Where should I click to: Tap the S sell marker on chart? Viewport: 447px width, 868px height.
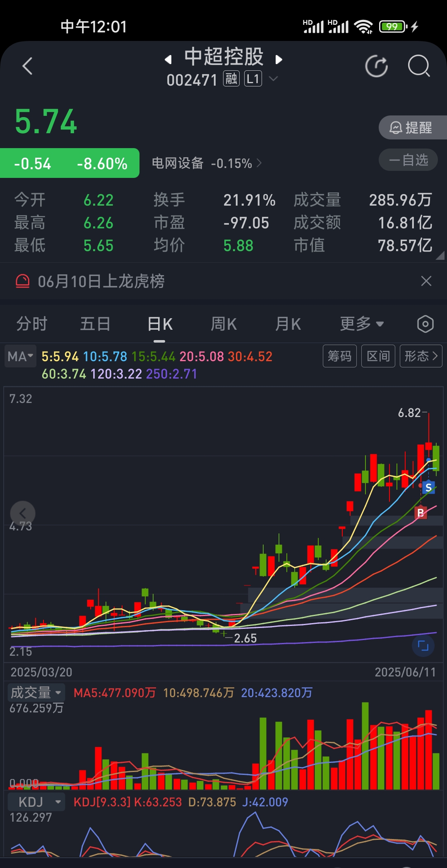tap(428, 487)
